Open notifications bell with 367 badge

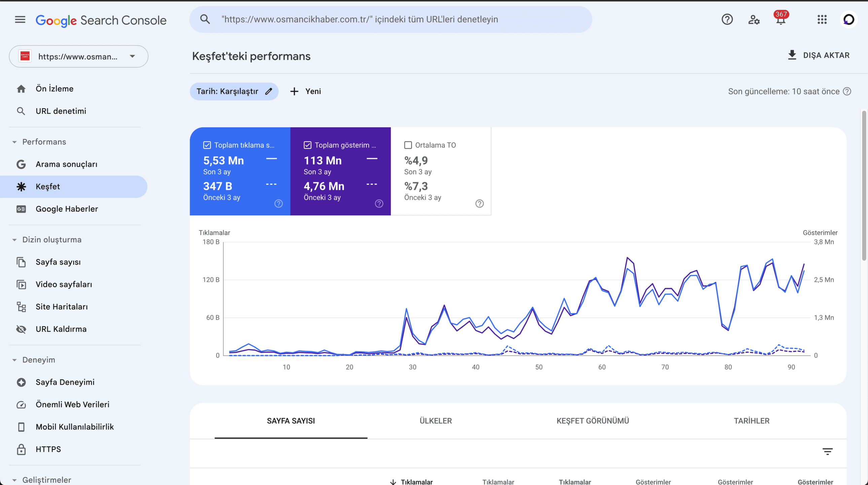pyautogui.click(x=781, y=20)
